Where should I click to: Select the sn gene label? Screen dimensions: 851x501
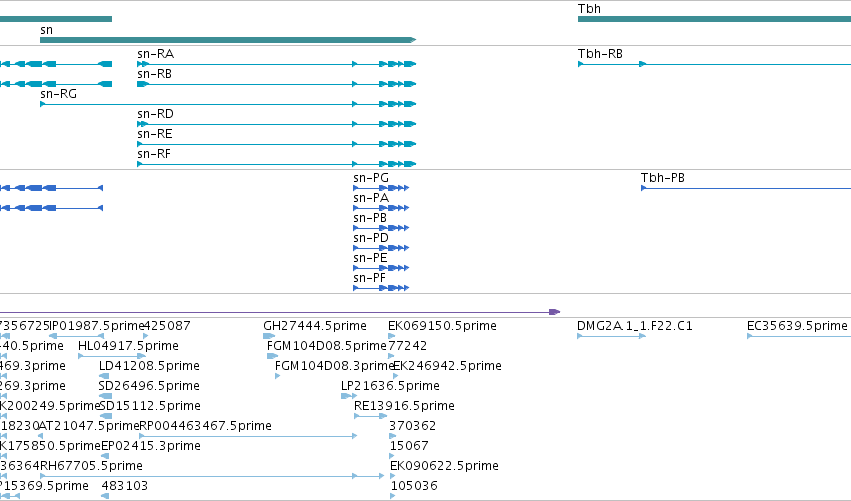point(46,30)
